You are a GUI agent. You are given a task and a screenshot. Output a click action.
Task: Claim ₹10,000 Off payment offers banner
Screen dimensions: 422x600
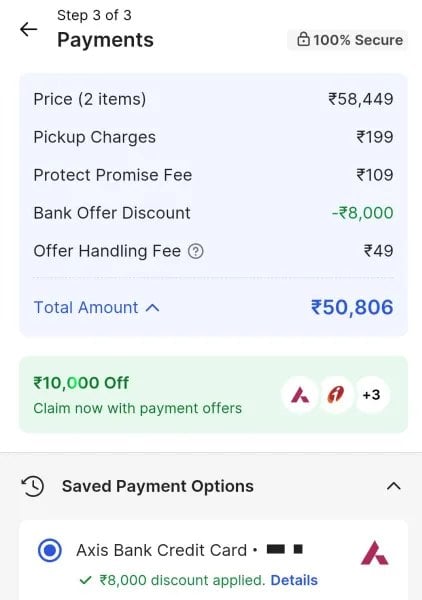213,395
